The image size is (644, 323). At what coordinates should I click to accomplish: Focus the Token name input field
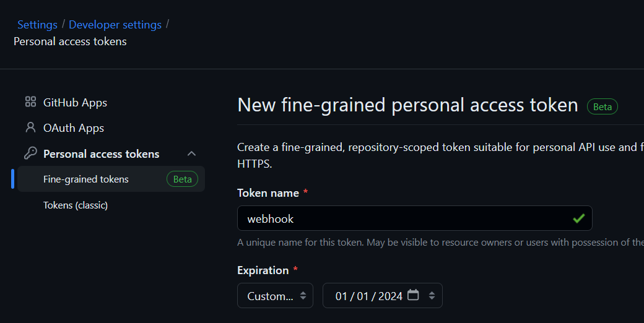[402, 218]
